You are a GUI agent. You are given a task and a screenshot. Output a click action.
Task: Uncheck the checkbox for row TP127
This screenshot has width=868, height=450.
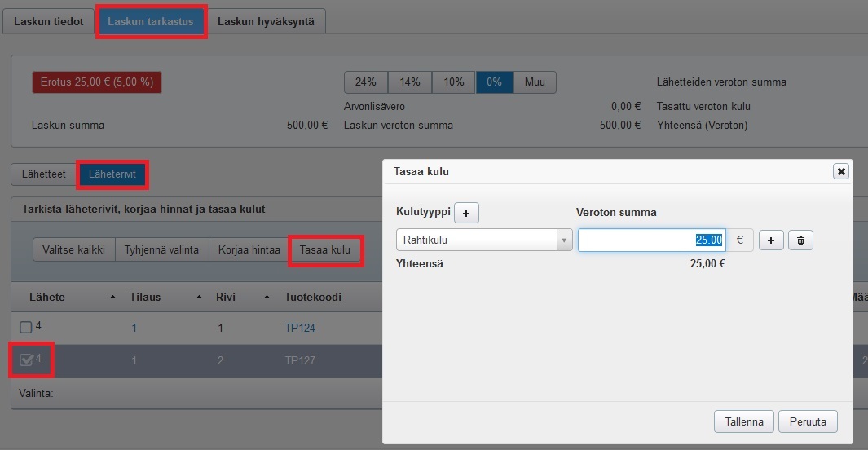26,360
